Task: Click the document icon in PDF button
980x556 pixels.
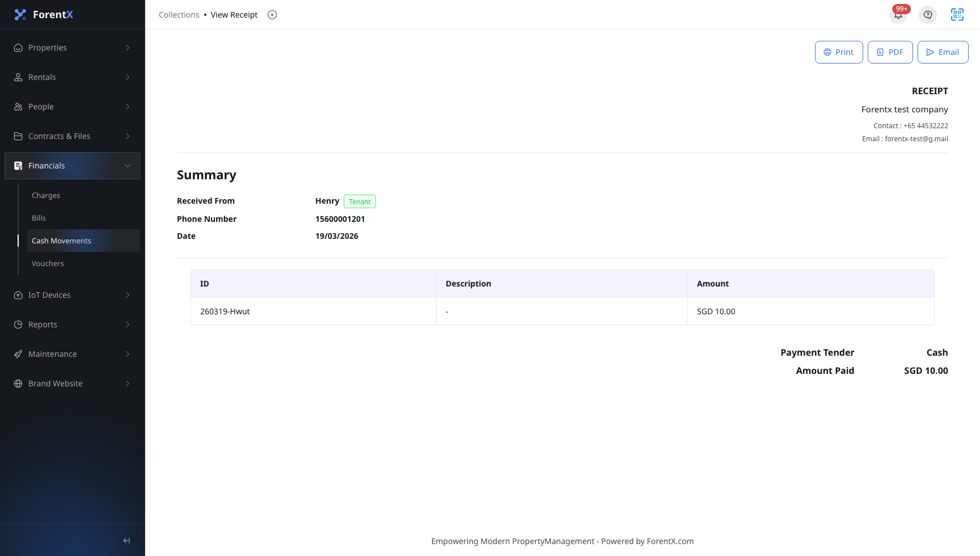Action: pyautogui.click(x=880, y=52)
